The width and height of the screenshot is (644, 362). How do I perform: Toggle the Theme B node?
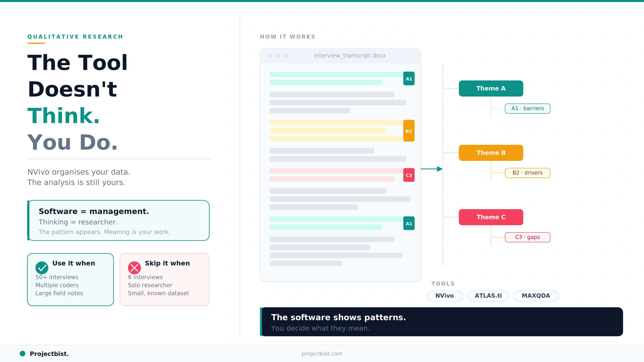[490, 153]
